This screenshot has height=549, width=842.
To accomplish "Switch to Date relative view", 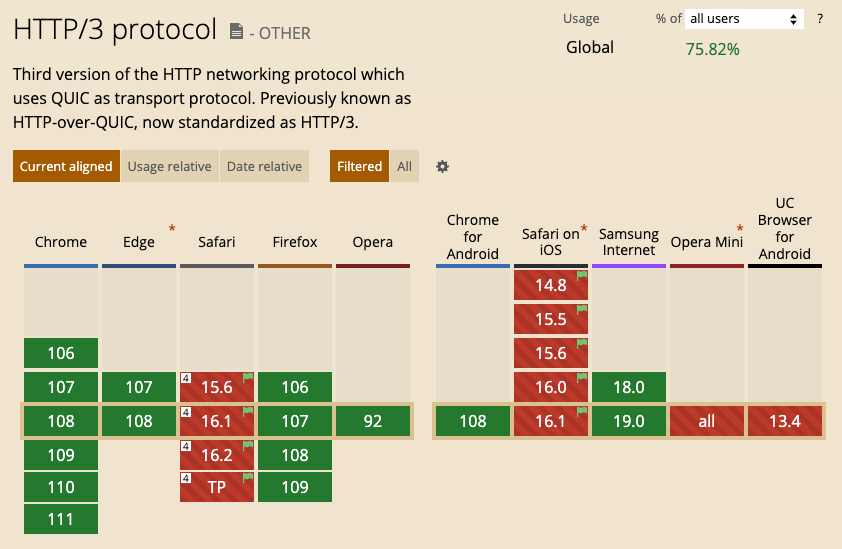I will coord(264,167).
